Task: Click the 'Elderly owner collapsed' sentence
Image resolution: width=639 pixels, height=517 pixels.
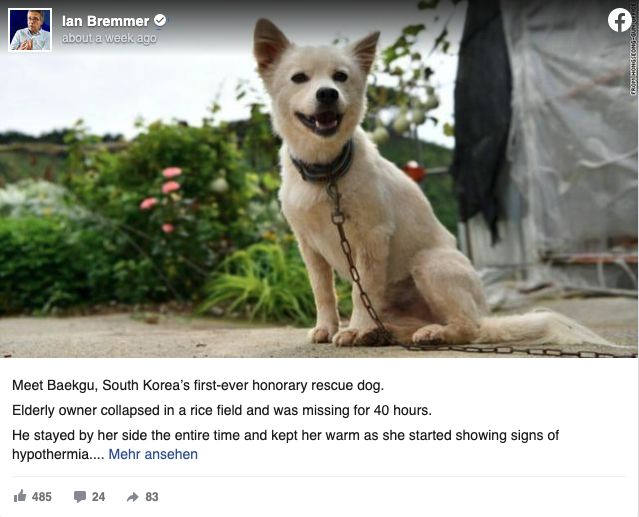Action: click(222, 410)
